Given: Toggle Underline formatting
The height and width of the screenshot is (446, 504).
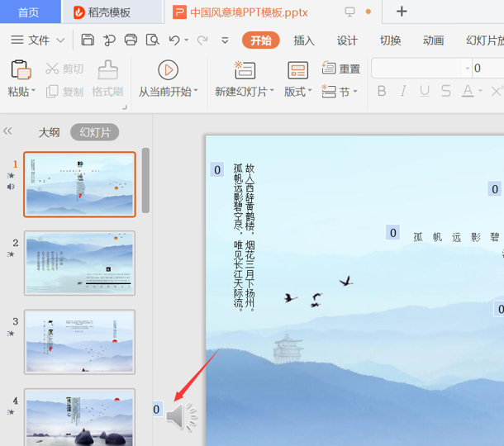Looking at the screenshot, I should 425,91.
